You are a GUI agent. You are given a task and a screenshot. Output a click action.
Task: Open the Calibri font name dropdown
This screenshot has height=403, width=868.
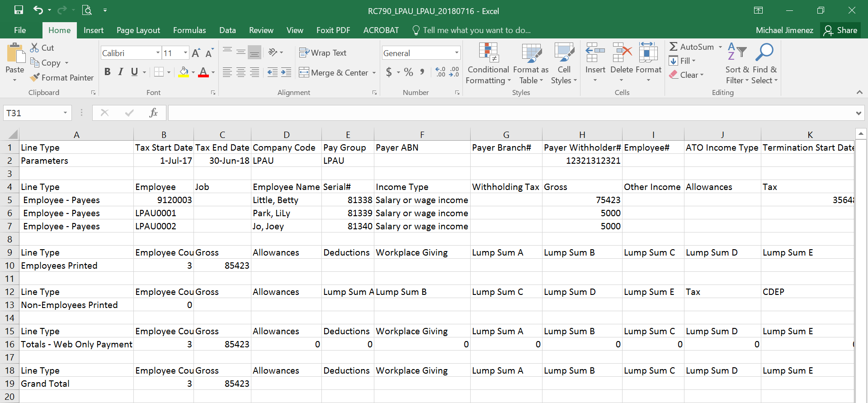[x=158, y=53]
